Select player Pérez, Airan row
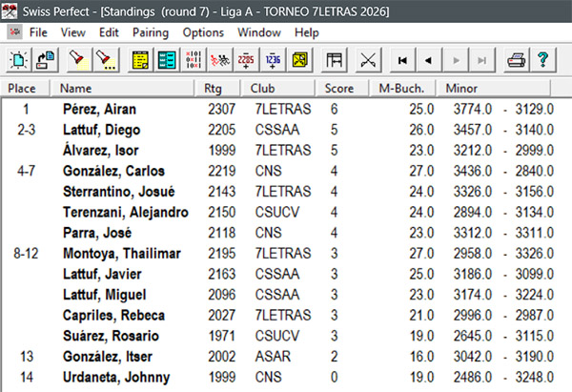 point(97,109)
